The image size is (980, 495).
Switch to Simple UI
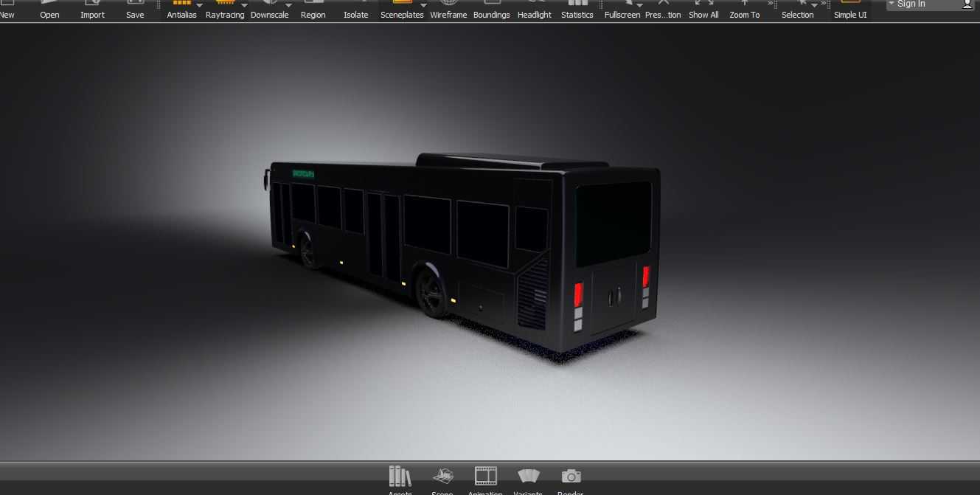click(850, 10)
